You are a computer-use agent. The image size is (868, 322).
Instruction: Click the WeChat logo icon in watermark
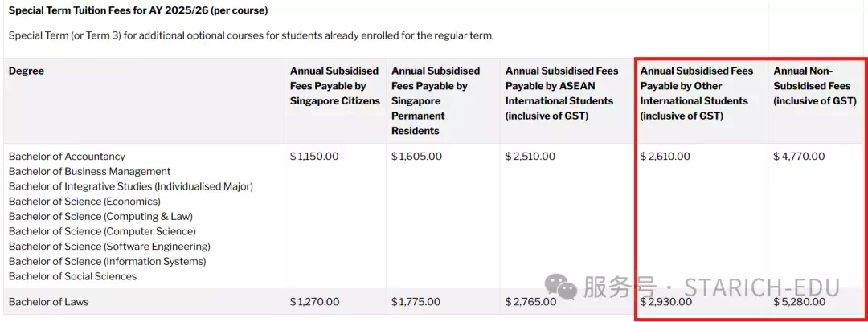tap(561, 287)
